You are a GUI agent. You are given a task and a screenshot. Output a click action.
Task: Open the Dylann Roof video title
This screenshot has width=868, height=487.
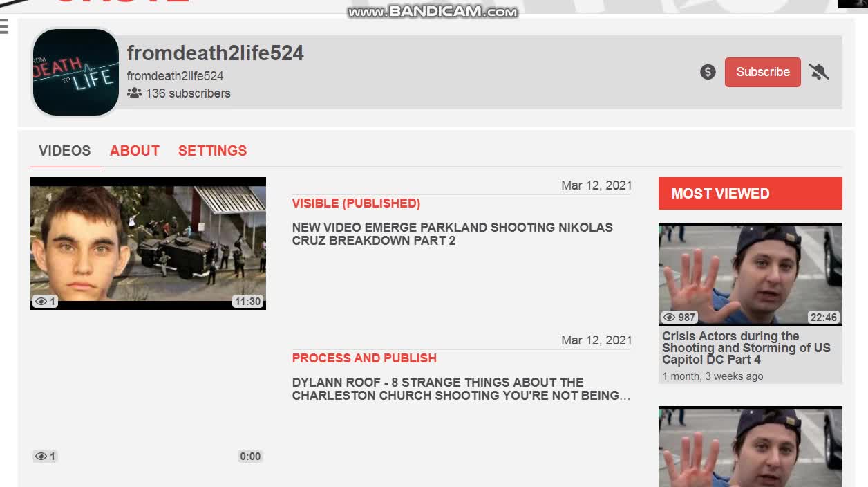pos(461,389)
